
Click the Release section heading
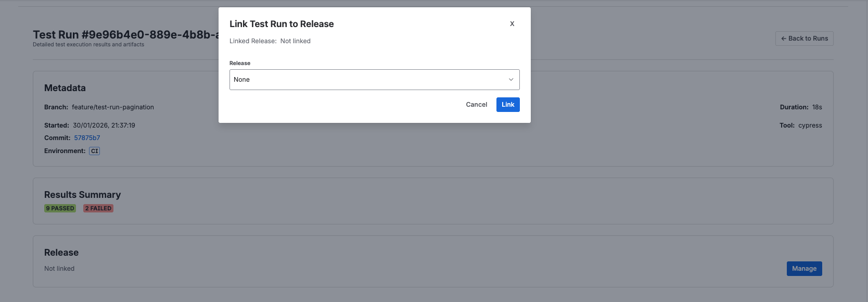pos(61,253)
